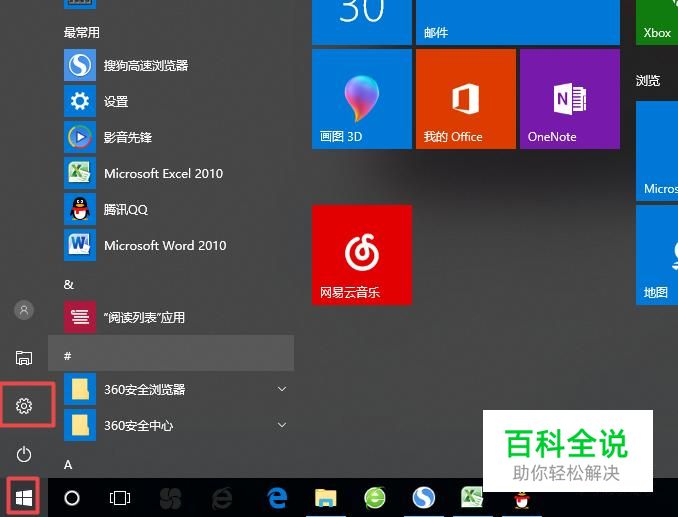Open the calendar tile showing 30
678x517 pixels.
pos(362,22)
